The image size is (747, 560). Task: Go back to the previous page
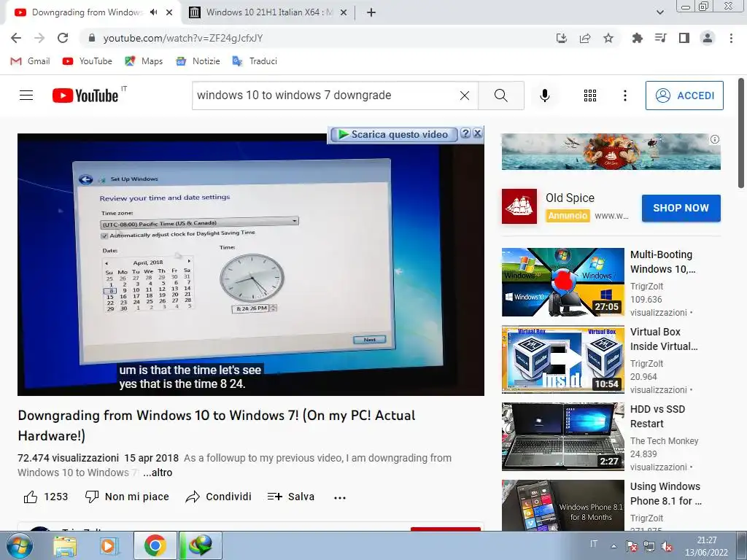pyautogui.click(x=16, y=38)
